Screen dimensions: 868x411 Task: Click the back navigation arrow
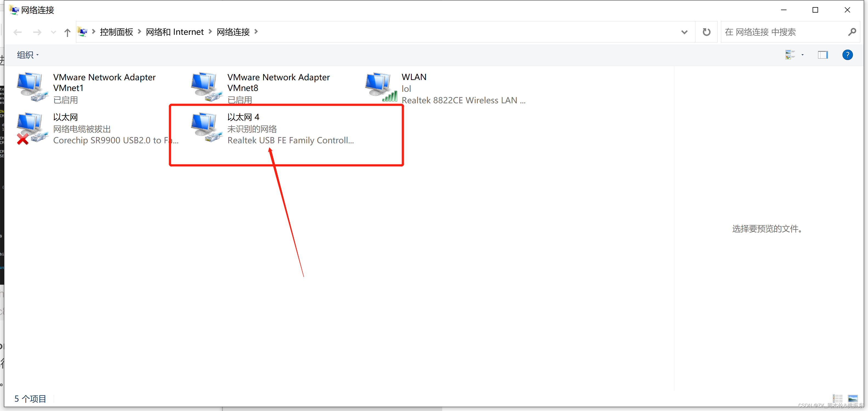coord(18,32)
